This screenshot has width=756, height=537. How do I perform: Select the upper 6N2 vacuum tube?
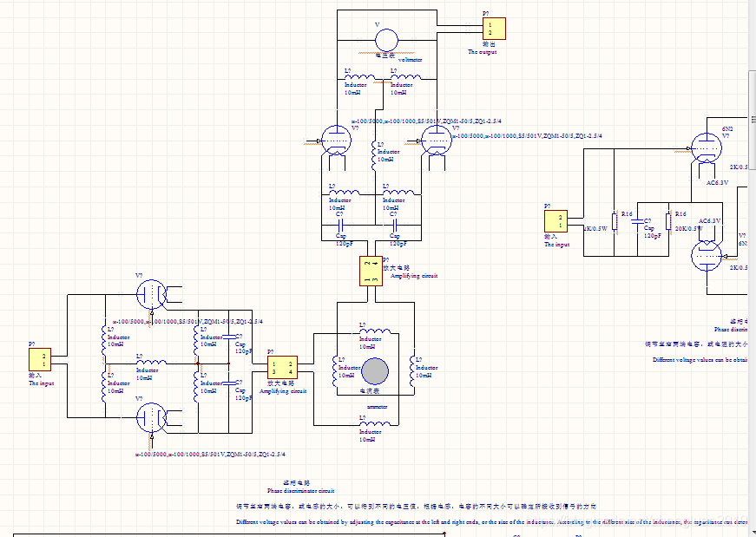pos(707,148)
